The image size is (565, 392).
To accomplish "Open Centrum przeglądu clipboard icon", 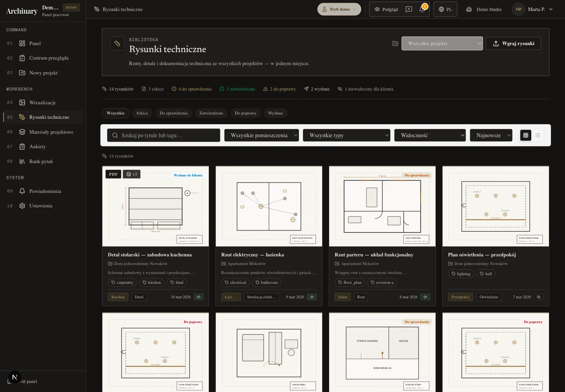I will coord(22,58).
